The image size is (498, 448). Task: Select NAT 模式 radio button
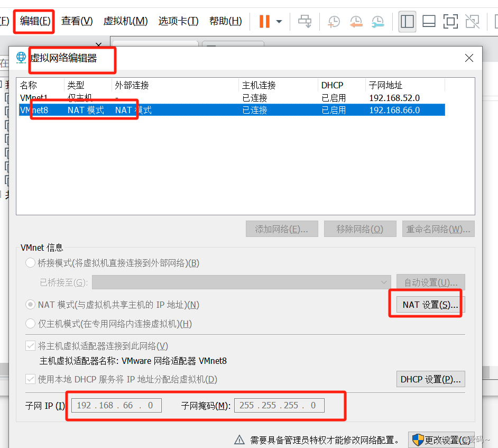30,305
